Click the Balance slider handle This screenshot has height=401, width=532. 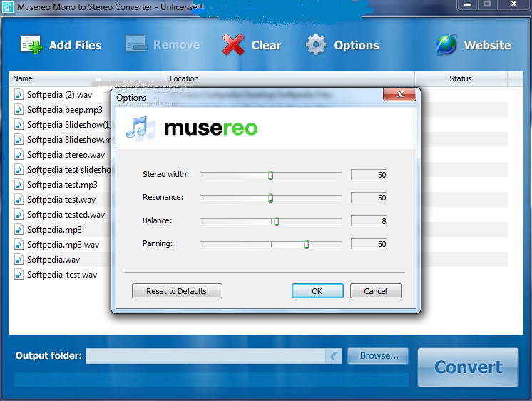[276, 221]
